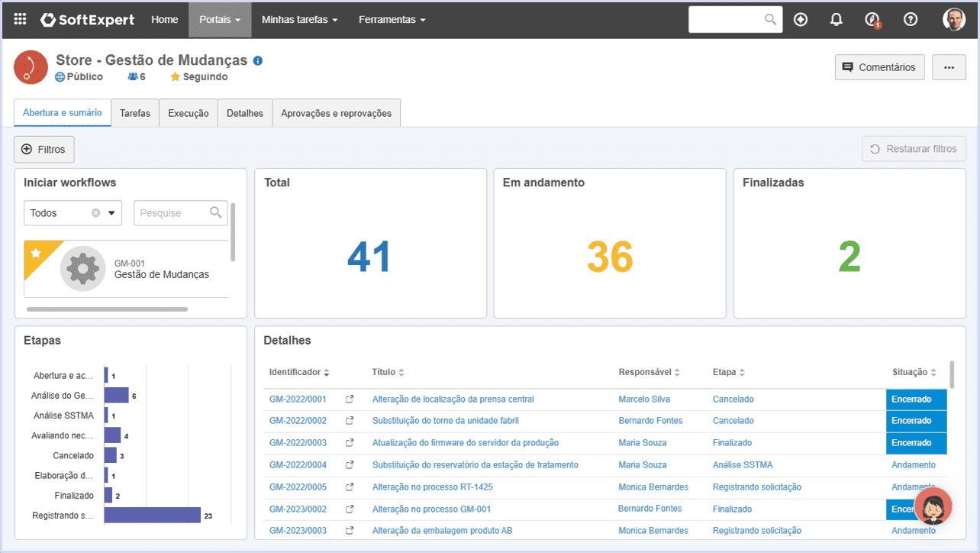The width and height of the screenshot is (980, 553).
Task: Toggle the Seguindo star to unfollow
Action: point(175,76)
